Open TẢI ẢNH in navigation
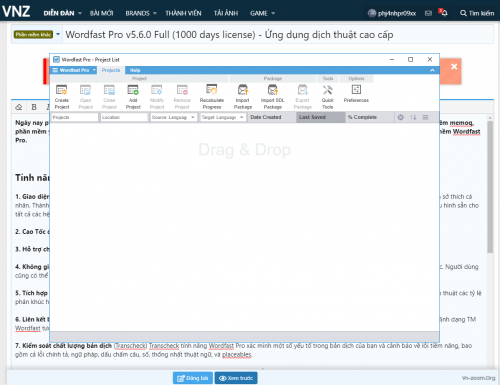500x385 pixels. [226, 13]
